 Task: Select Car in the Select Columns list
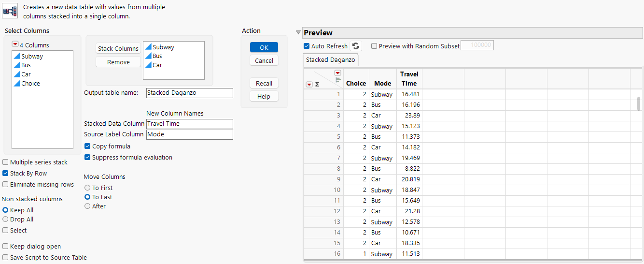[x=22, y=74]
